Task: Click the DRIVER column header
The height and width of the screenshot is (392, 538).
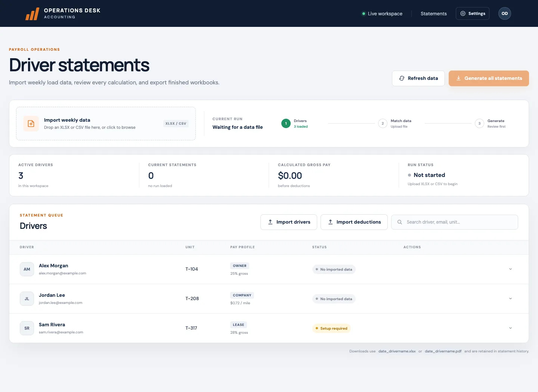Action: click(27, 247)
